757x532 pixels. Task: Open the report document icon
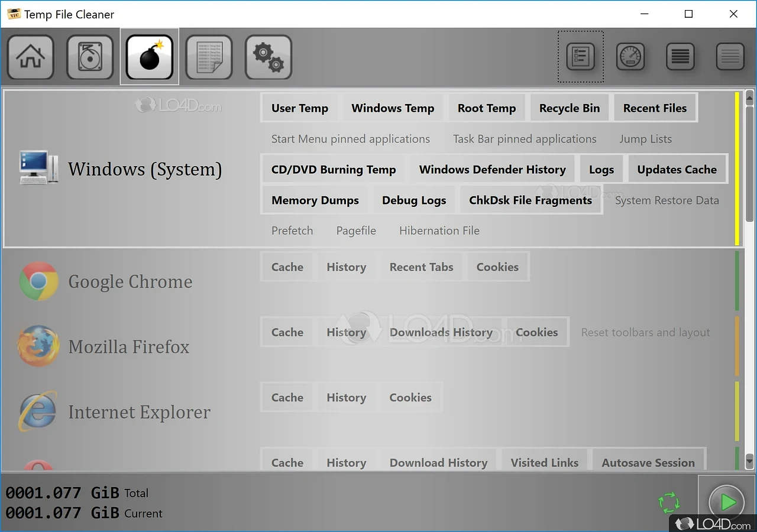pos(209,57)
